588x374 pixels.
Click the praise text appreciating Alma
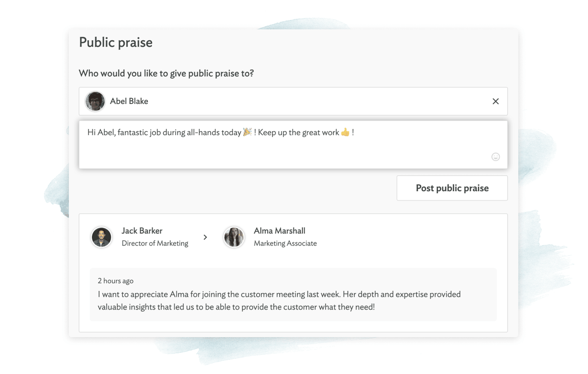click(x=279, y=301)
